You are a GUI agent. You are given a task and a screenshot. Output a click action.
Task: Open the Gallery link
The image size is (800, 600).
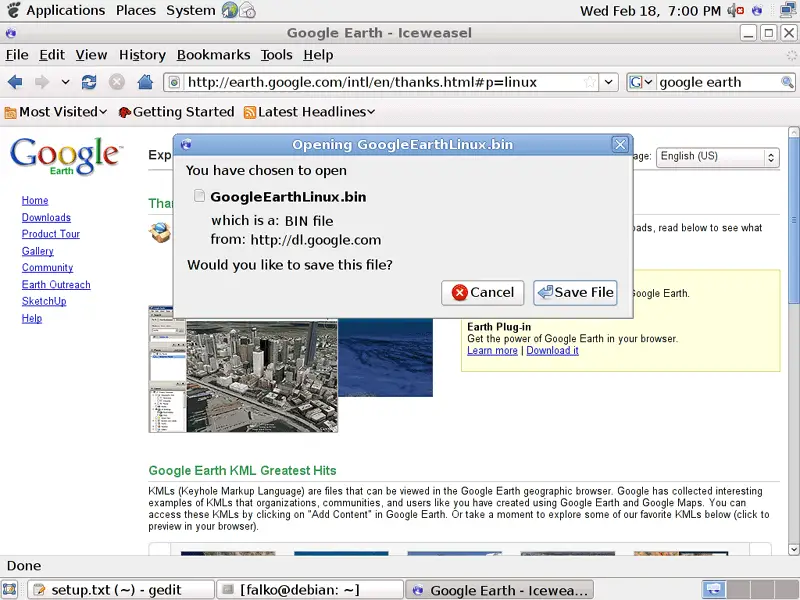coord(37,251)
